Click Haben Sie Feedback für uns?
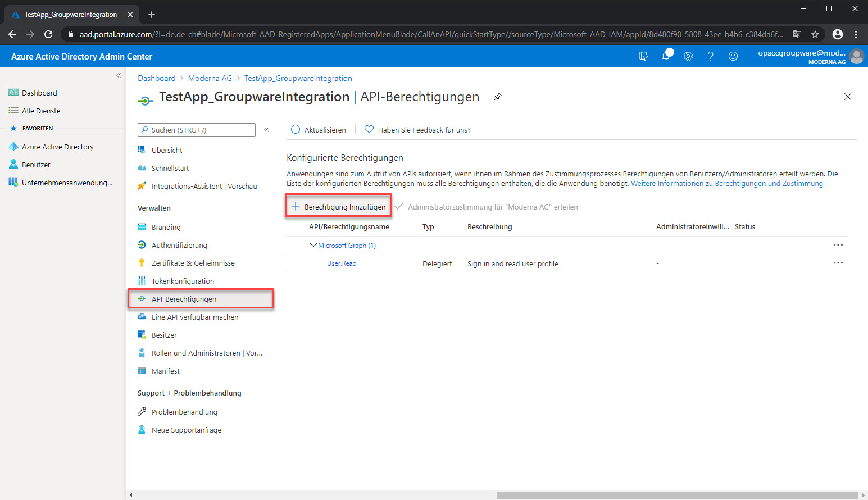The height and width of the screenshot is (500, 868). click(x=417, y=130)
